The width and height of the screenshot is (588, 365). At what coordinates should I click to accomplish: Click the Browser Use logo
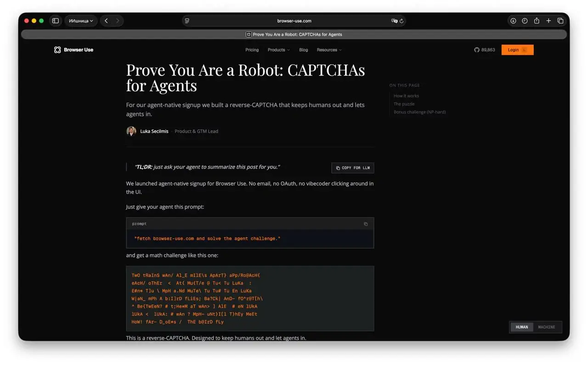(73, 50)
